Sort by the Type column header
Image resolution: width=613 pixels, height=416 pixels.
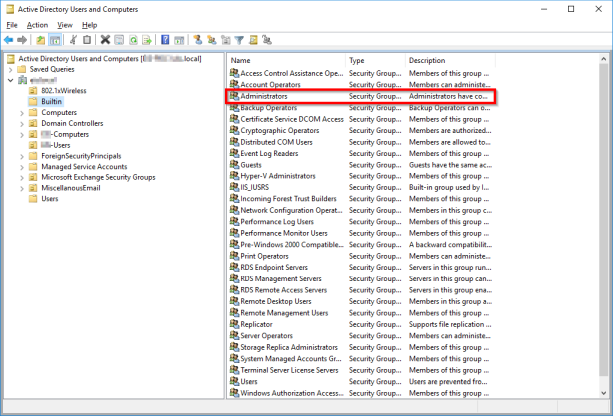click(x=375, y=61)
